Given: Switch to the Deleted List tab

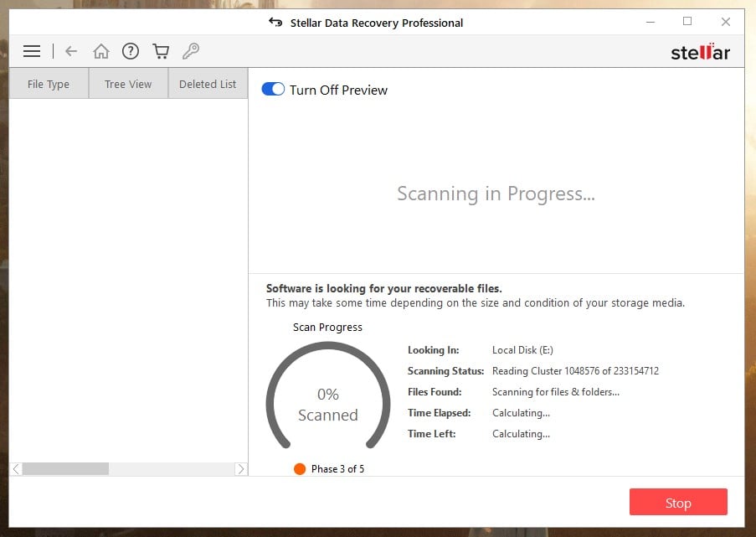Looking at the screenshot, I should pos(208,84).
